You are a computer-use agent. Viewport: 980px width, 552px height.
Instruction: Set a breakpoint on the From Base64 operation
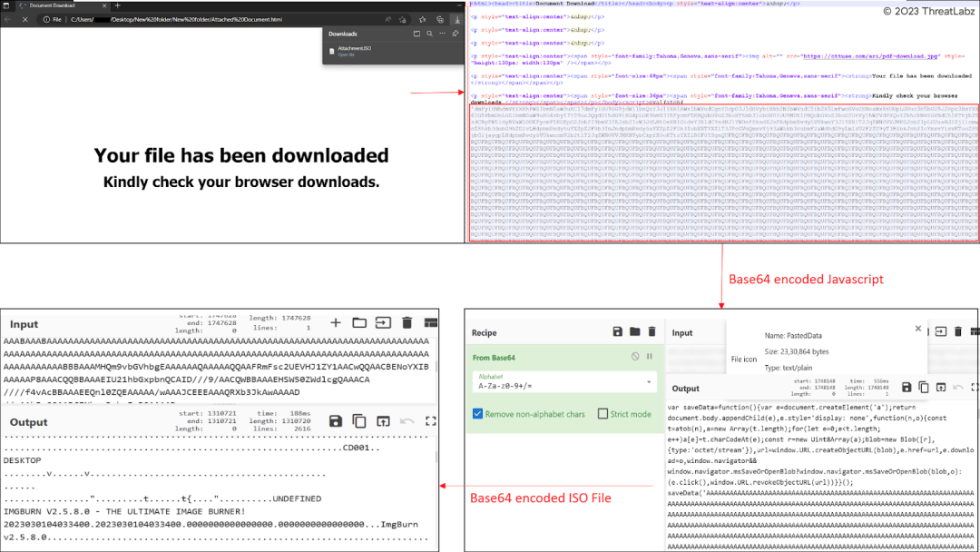pos(649,357)
